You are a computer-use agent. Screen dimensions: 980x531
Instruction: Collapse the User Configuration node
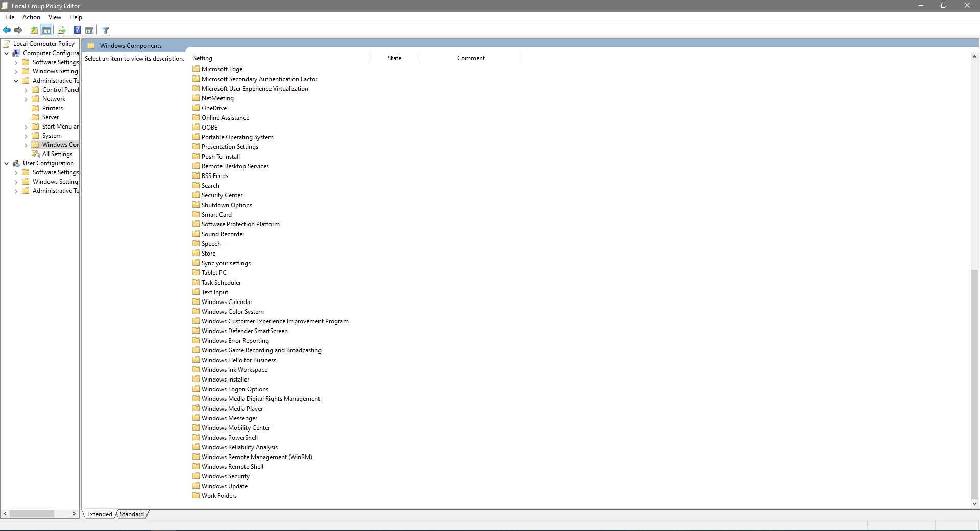pos(6,163)
